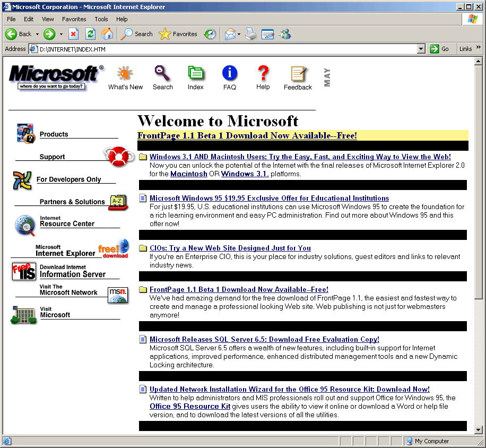Go back with the Back arrow button
The width and height of the screenshot is (486, 448).
tap(18, 34)
